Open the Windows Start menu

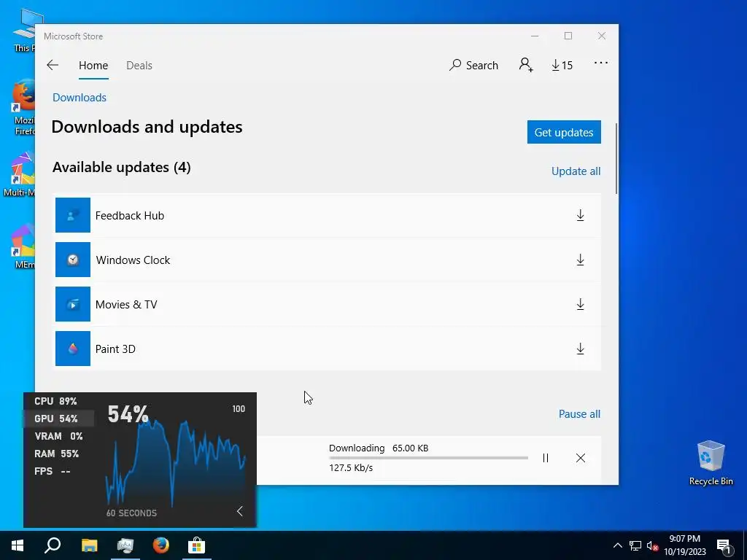pyautogui.click(x=18, y=545)
